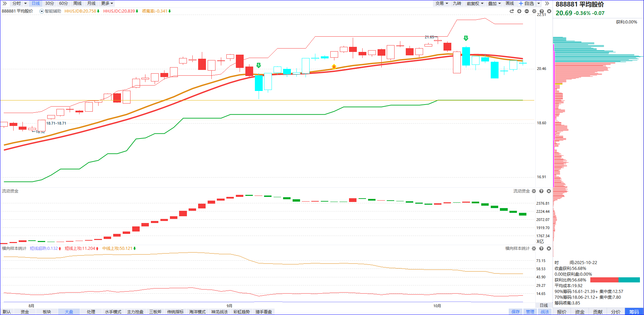Open the 海洋模式 tab
This screenshot has width=644, height=315.
click(197, 312)
